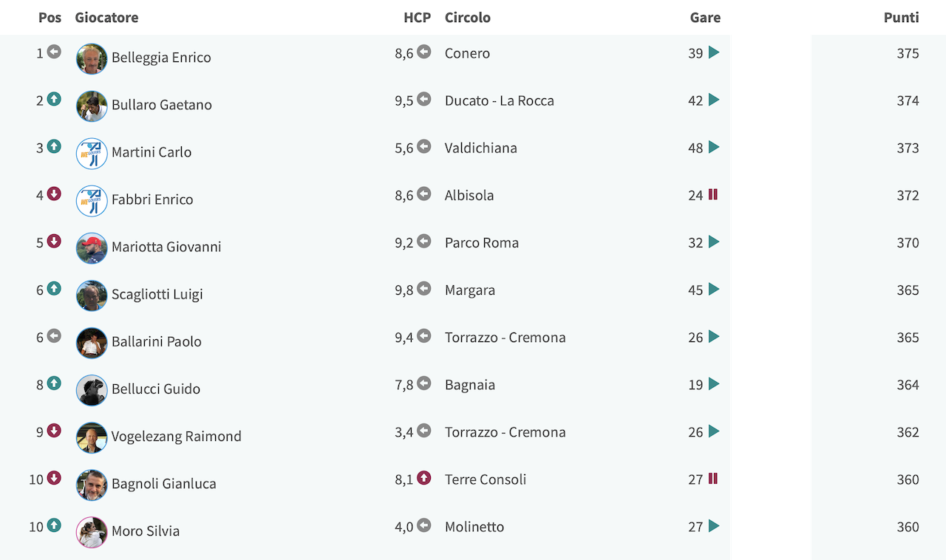Click the green up-arrow icon beside Moro Silvia
Viewport: 946px width, 560px height.
click(x=54, y=525)
